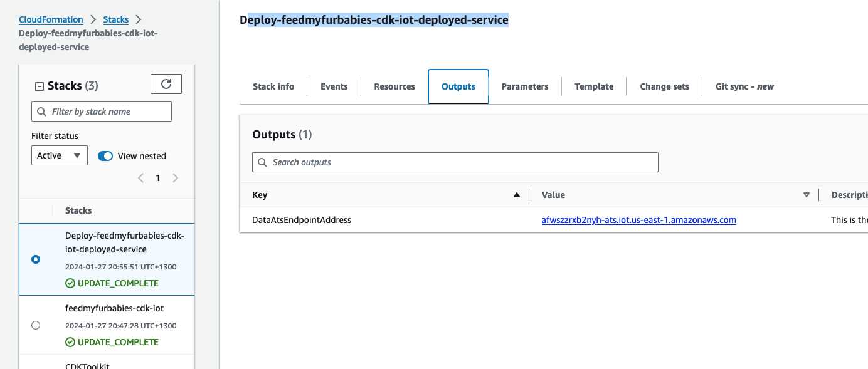Click the DataAtsEndpointAddress key cell
The height and width of the screenshot is (369, 868).
tap(302, 220)
